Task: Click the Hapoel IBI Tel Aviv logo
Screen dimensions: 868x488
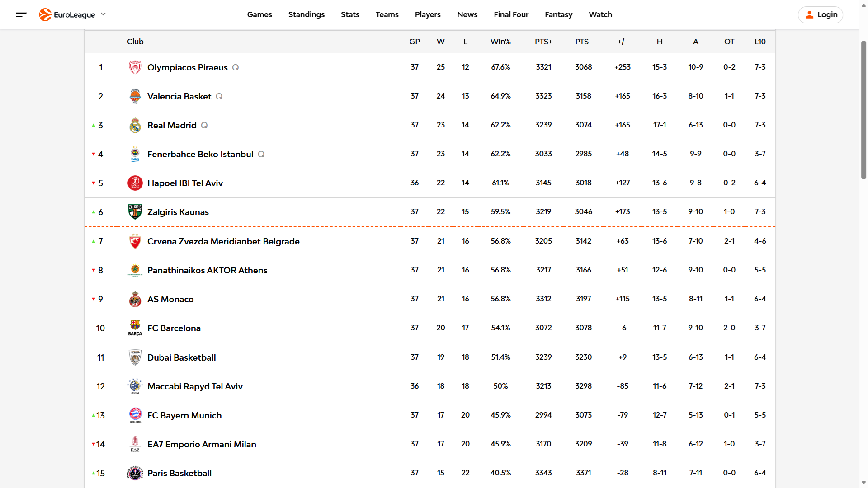Action: tap(135, 183)
